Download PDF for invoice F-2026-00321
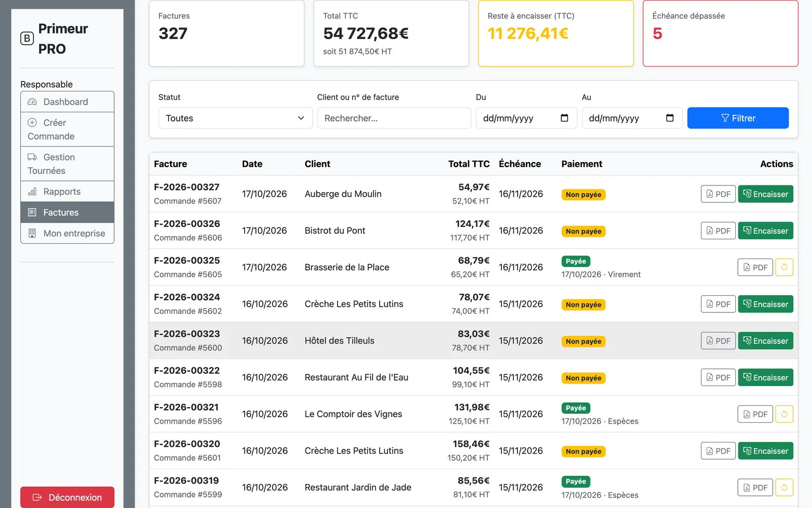The height and width of the screenshot is (508, 812). click(755, 414)
